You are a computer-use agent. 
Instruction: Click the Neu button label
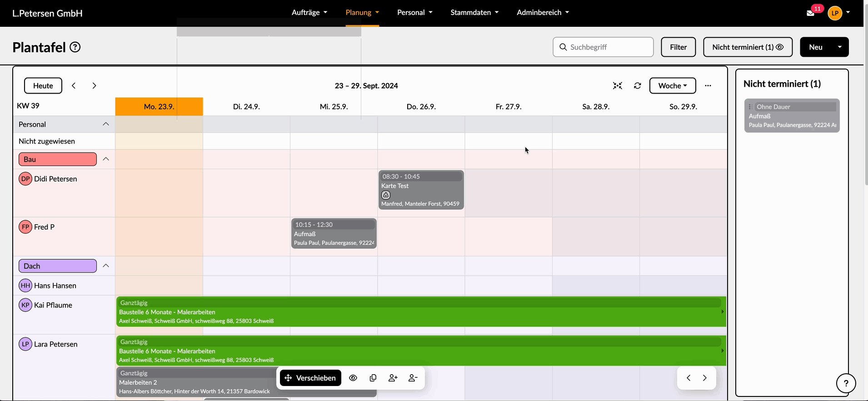pos(816,47)
